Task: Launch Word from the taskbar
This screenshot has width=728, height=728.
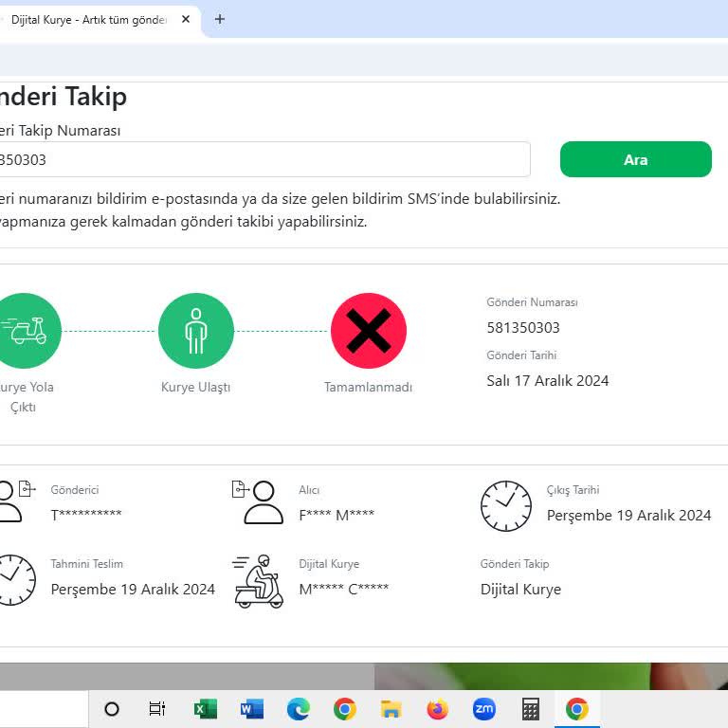Action: point(251,709)
